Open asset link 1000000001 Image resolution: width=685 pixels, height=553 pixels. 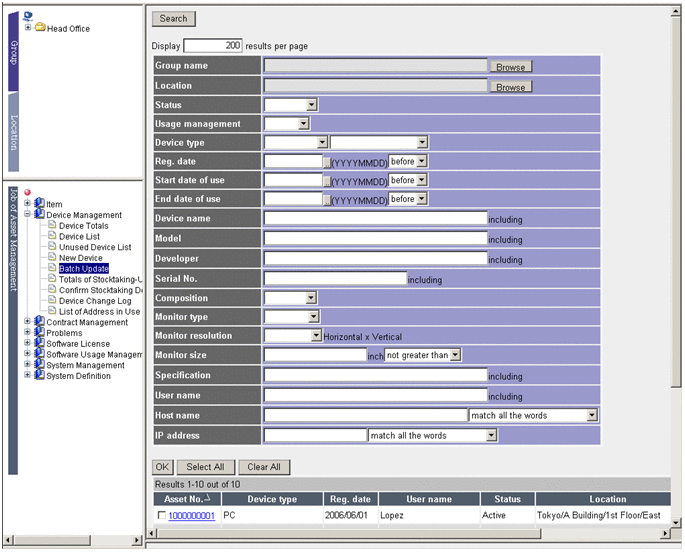[x=191, y=516]
